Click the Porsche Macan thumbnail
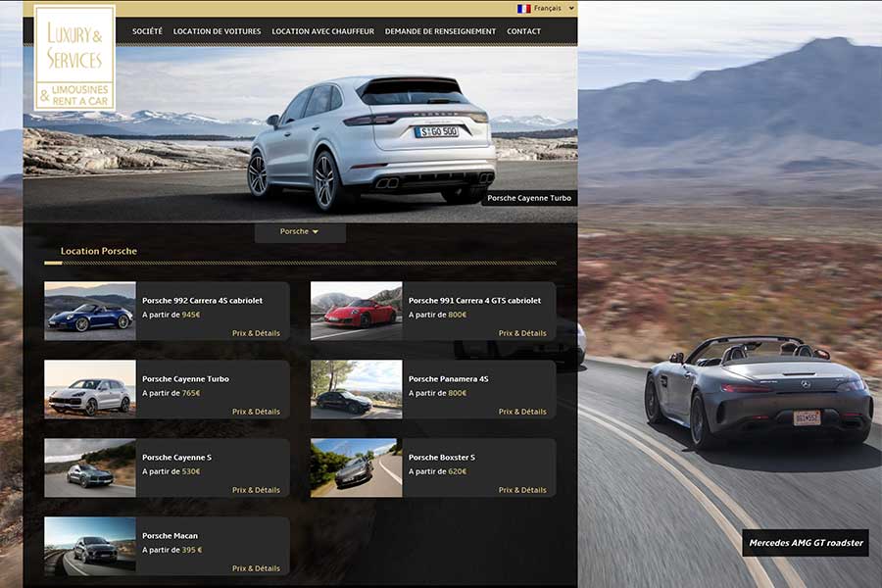 tap(90, 547)
